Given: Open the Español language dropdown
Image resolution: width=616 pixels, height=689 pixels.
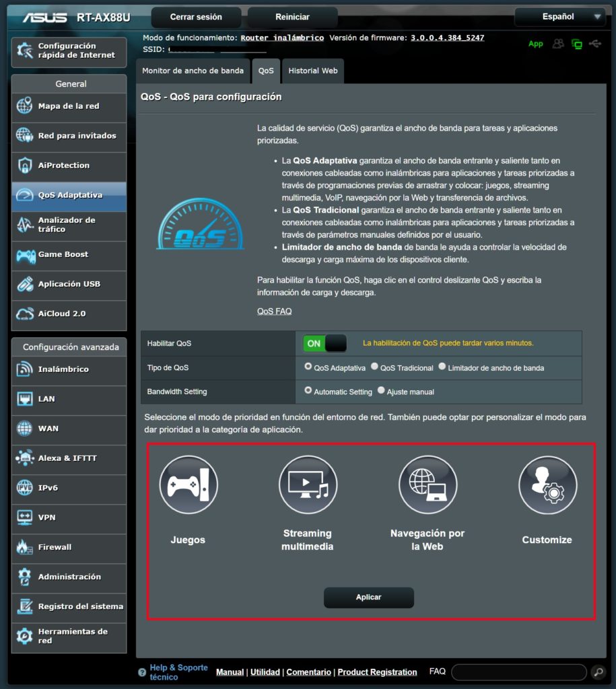Looking at the screenshot, I should (x=559, y=17).
